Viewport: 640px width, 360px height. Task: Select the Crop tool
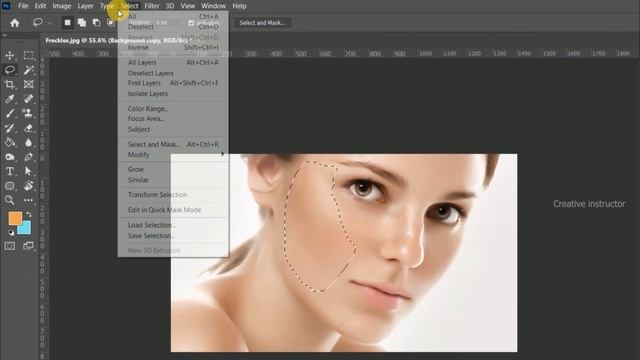click(x=10, y=84)
